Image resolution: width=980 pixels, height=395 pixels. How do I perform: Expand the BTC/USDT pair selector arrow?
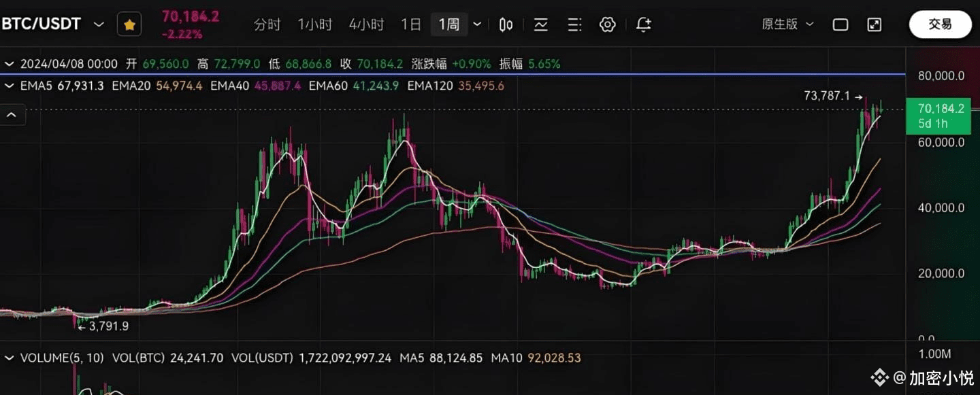coord(99,24)
